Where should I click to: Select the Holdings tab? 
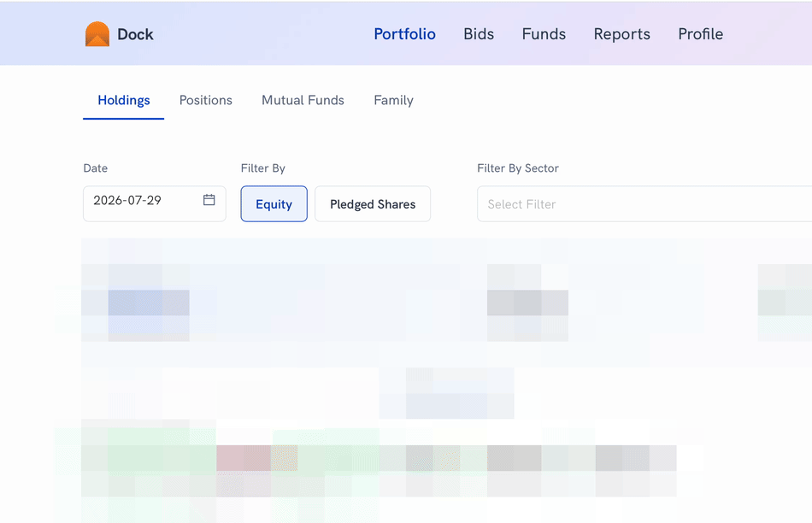[124, 101]
